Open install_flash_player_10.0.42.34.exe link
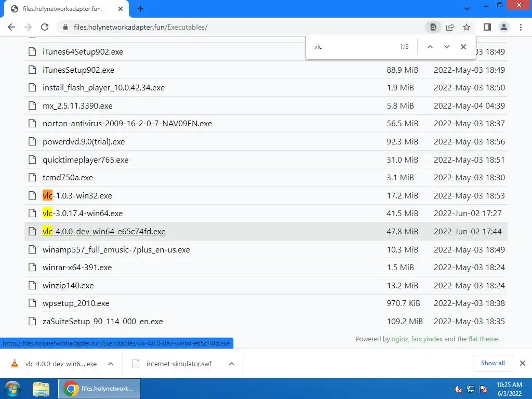The width and height of the screenshot is (532, 399). tap(103, 88)
